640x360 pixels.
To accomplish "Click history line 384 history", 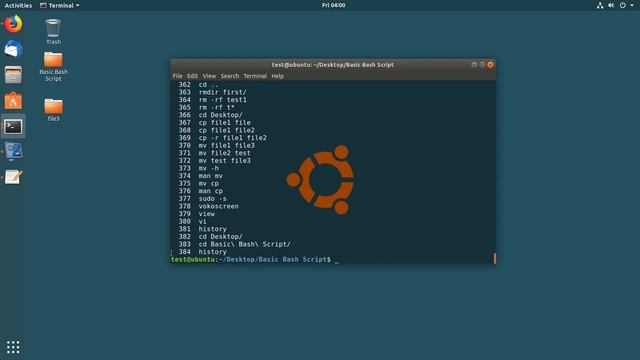I will click(202, 252).
